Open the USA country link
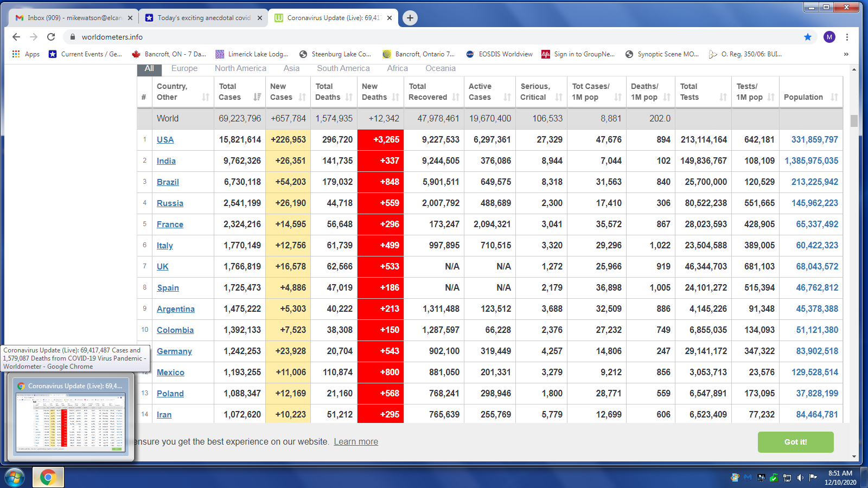Image resolution: width=868 pixels, height=488 pixels. click(x=165, y=140)
